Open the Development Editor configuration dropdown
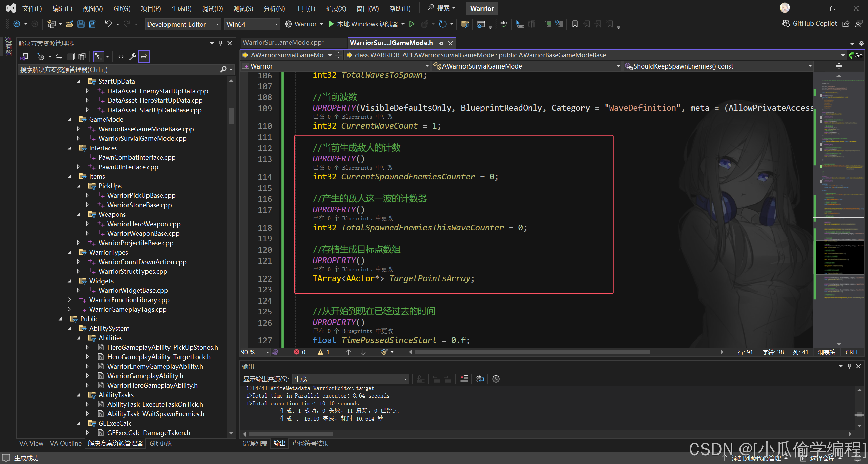 pos(183,24)
